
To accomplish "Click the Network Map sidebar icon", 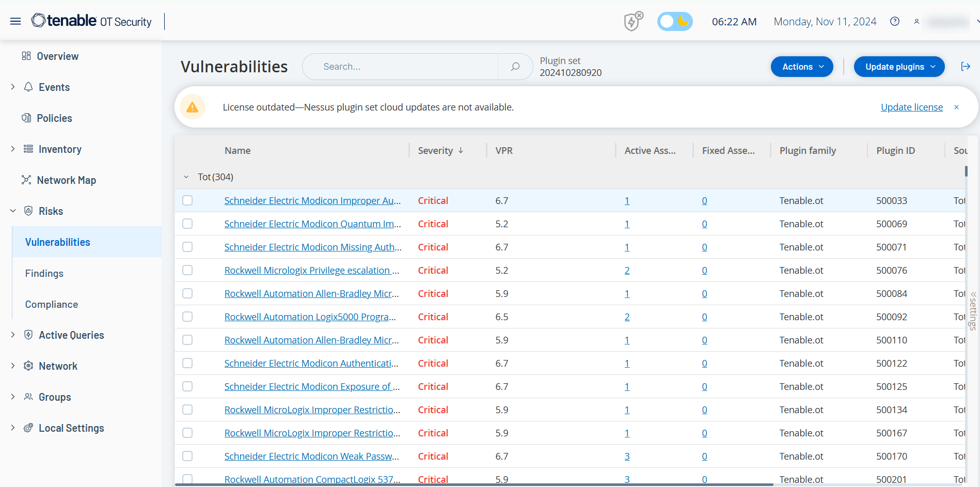I will pyautogui.click(x=26, y=180).
